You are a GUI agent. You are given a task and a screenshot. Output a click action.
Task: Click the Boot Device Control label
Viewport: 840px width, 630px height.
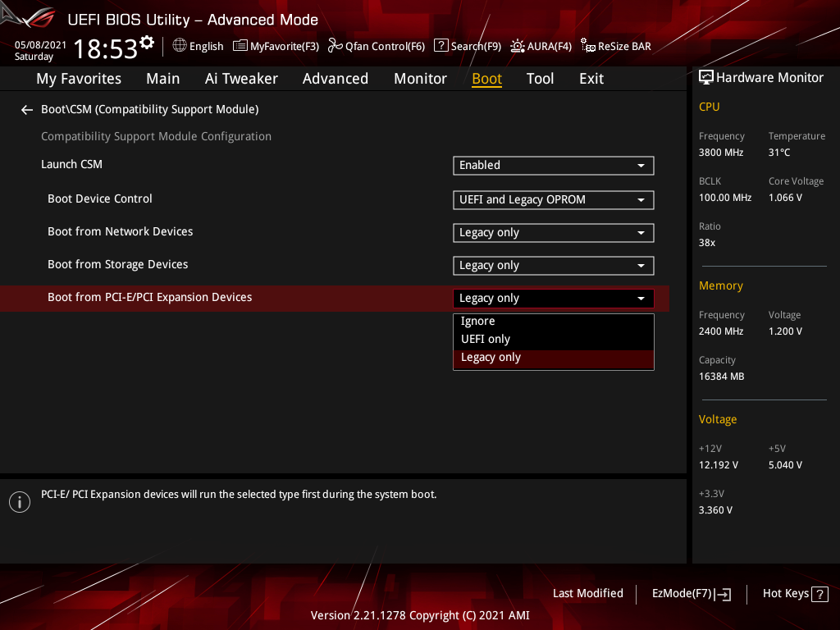[x=100, y=199]
